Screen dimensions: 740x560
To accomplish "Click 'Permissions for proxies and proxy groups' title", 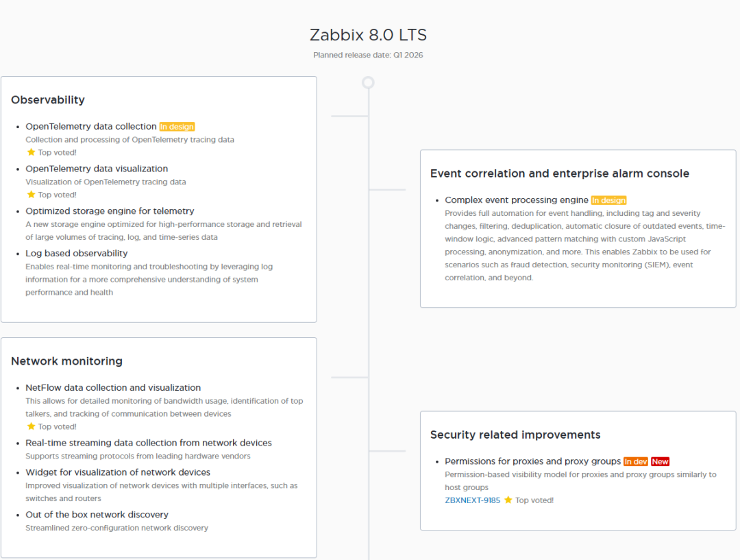I will point(532,461).
